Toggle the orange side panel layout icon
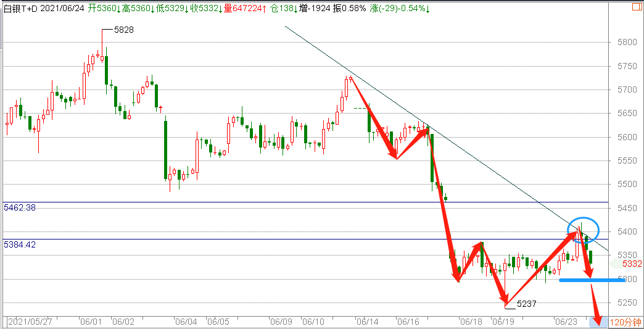Image resolution: width=644 pixels, height=329 pixels. tap(638, 7)
